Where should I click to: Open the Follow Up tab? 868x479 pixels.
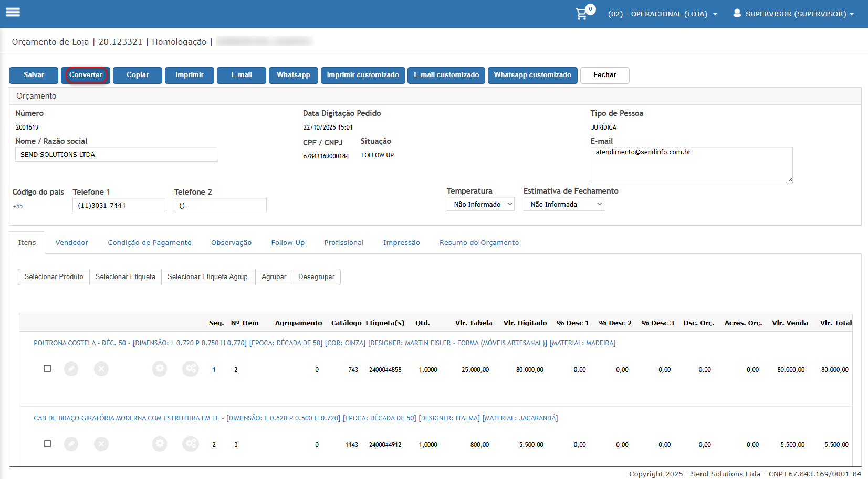pyautogui.click(x=288, y=242)
